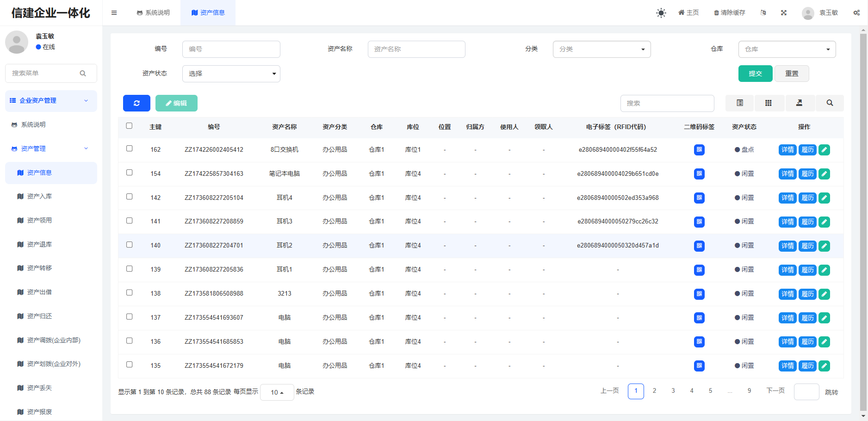Open settings gears icon at top right

coord(856,13)
